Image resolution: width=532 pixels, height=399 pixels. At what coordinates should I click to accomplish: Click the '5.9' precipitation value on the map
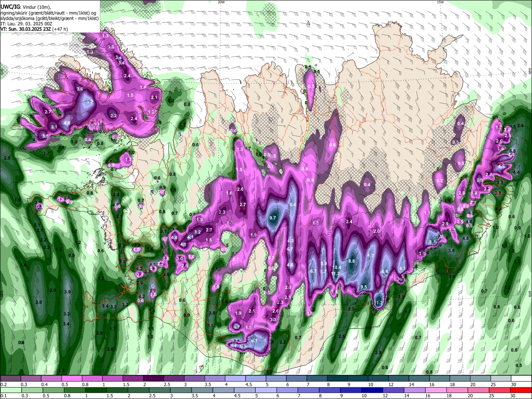pyautogui.click(x=324, y=264)
